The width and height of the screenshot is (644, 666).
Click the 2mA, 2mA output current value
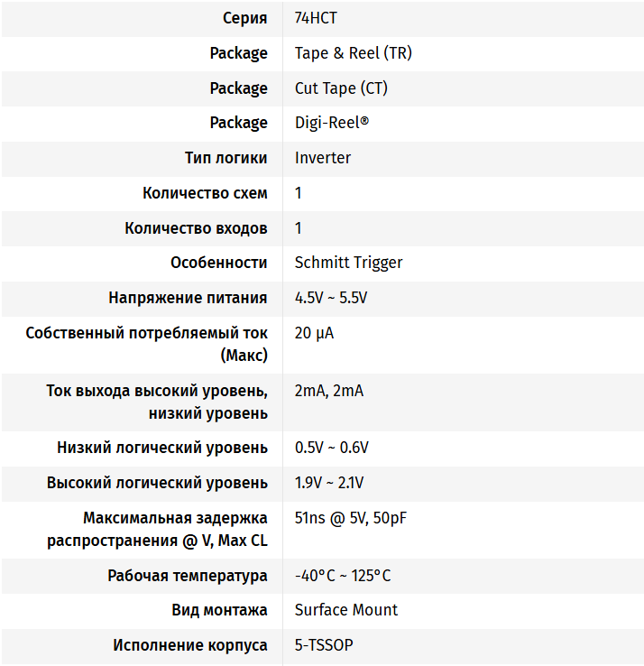point(330,391)
